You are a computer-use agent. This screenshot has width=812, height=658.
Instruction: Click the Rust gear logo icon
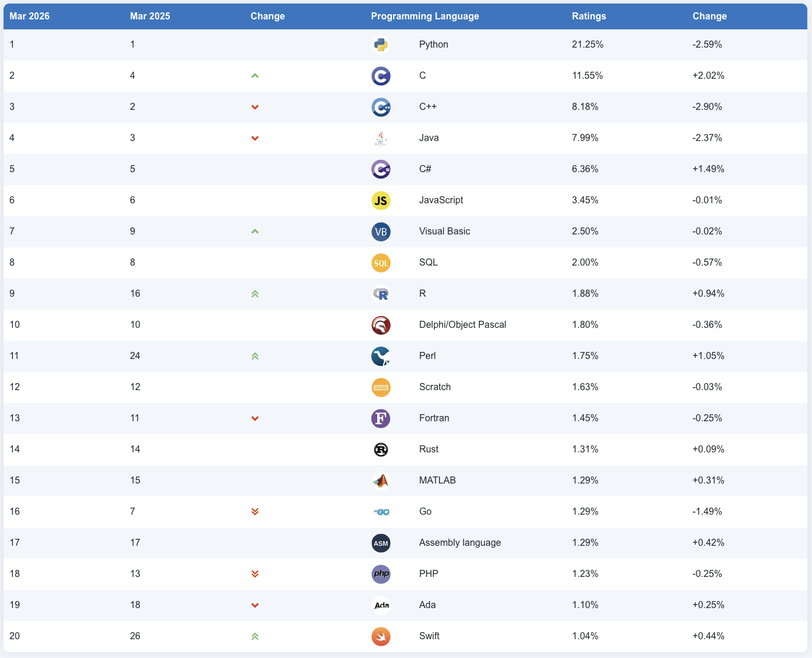point(381,449)
